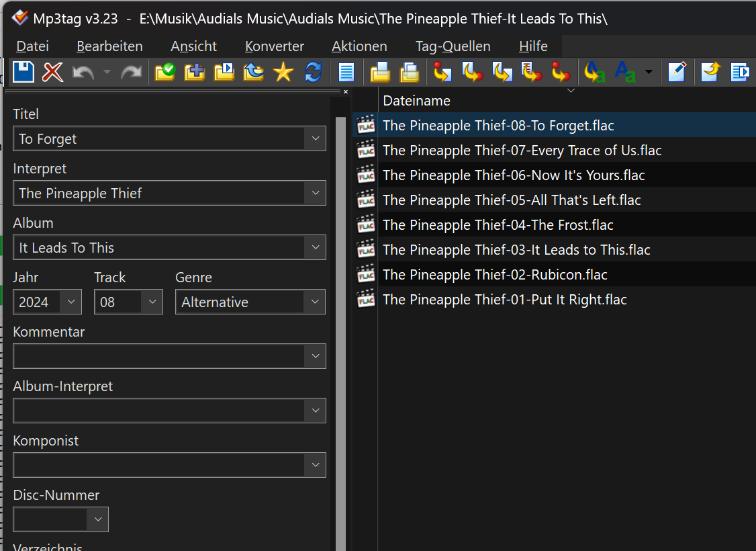Viewport: 756px width, 551px height.
Task: Click the tag panel vertical scrollbar
Action: (340, 333)
